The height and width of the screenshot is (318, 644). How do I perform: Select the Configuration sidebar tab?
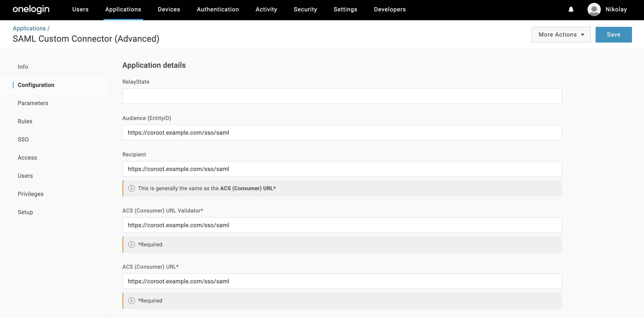(36, 85)
